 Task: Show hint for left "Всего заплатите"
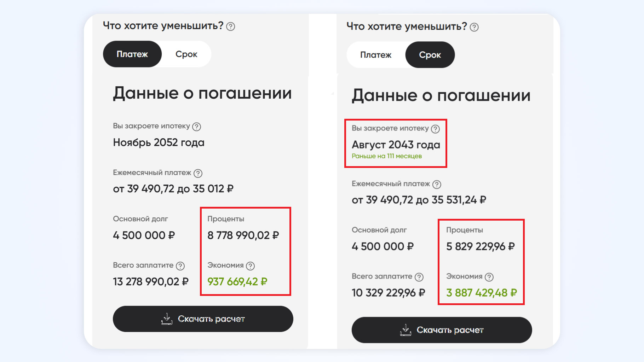tap(180, 266)
